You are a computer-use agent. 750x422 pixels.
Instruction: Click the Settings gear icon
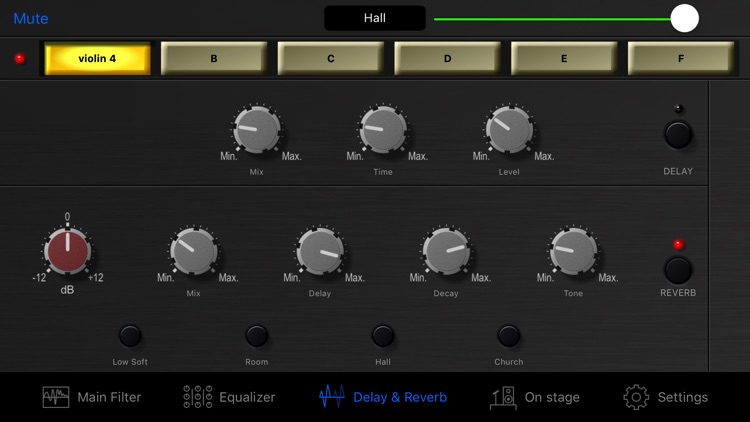[x=636, y=397]
